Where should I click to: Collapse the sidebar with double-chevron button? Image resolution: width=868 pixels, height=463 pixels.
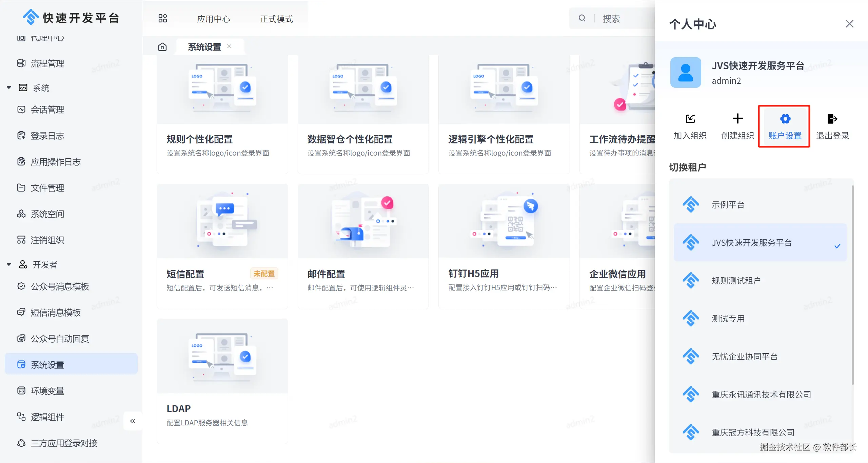point(133,421)
